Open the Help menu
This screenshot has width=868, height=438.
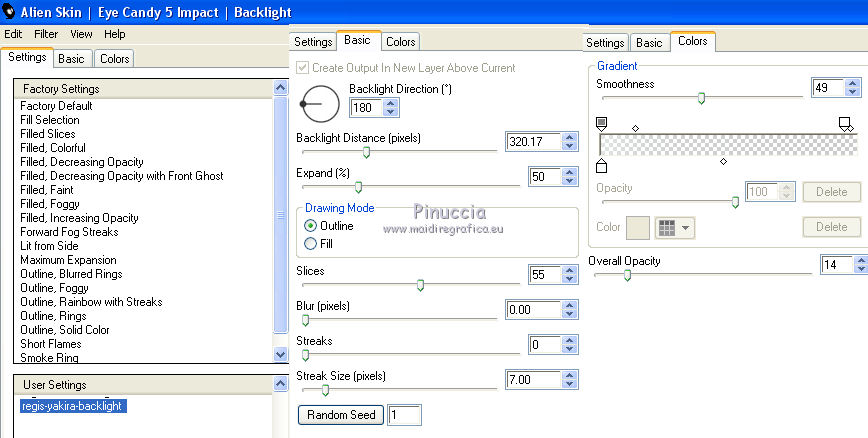point(115,34)
